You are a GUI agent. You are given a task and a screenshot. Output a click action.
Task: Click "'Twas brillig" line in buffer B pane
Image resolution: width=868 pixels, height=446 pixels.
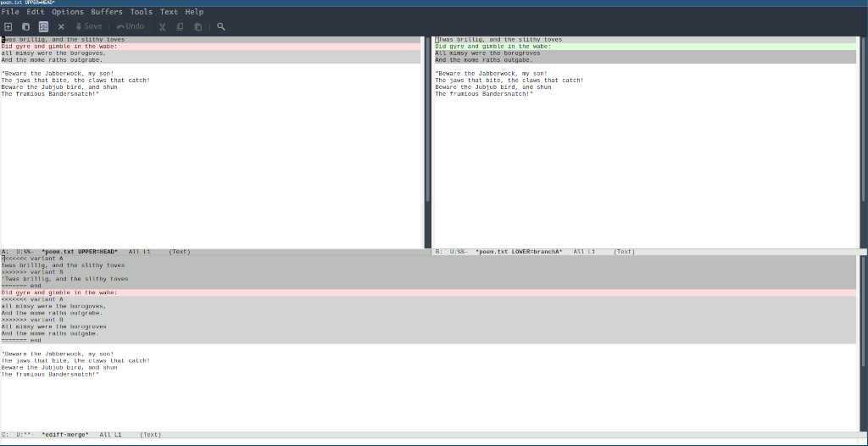tap(498, 39)
